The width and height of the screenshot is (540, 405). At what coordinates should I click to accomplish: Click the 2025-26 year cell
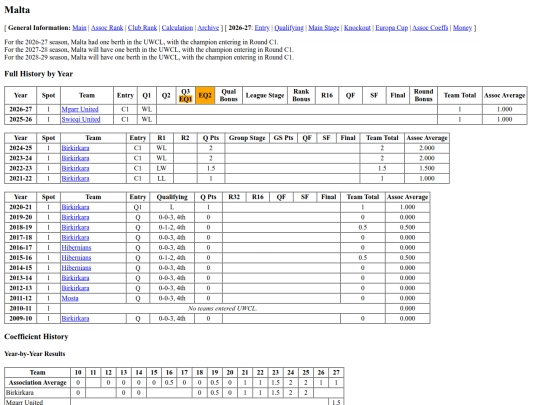(21, 119)
